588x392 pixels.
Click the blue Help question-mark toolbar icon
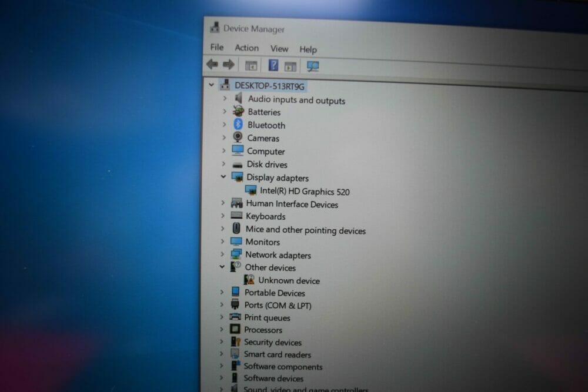point(273,65)
